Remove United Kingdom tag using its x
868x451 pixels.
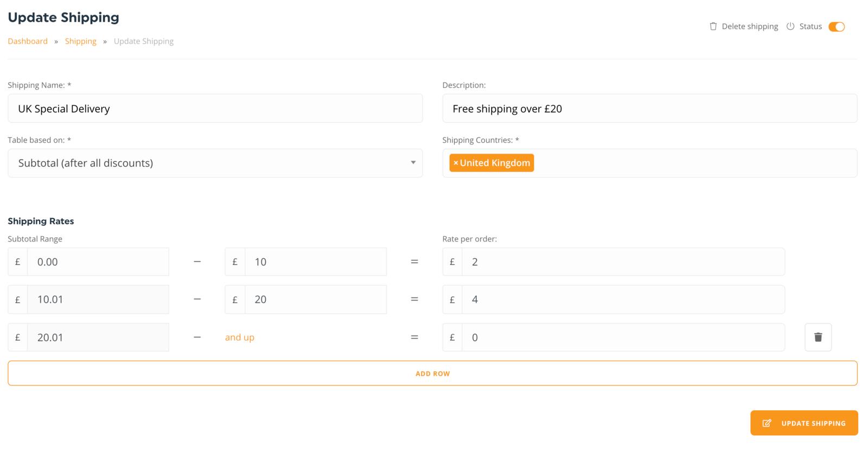click(x=456, y=163)
